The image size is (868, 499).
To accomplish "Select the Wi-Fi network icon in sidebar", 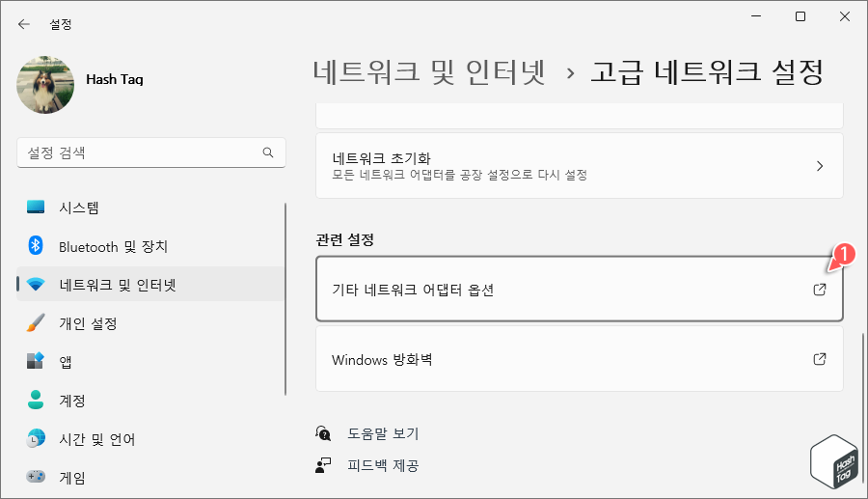I will pyautogui.click(x=36, y=285).
